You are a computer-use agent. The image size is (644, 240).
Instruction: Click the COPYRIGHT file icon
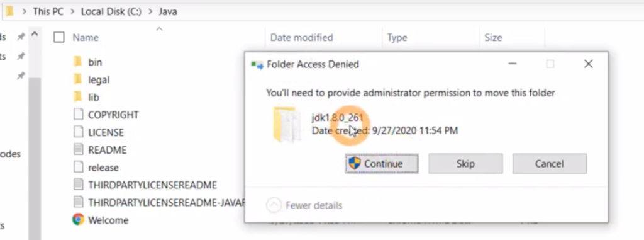[x=78, y=114]
